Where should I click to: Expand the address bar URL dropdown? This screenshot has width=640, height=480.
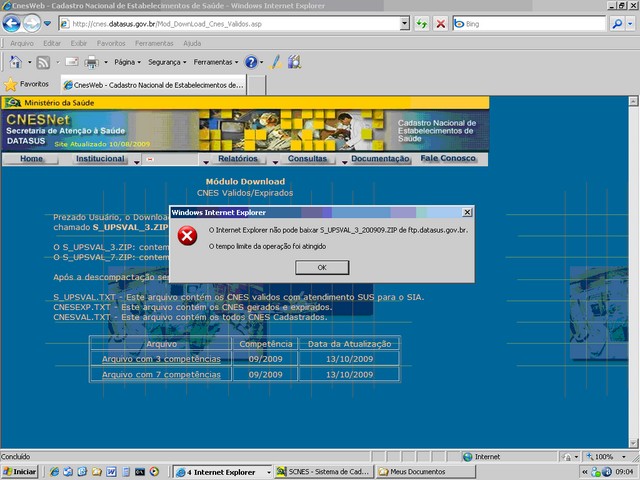tap(404, 23)
